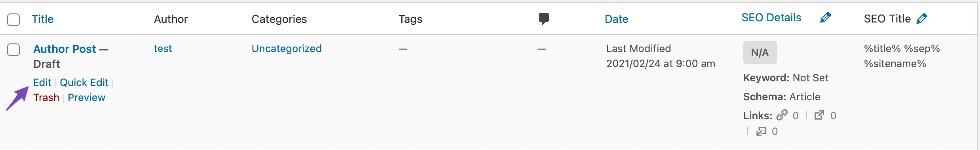
Task: Click the external links icon
Action: click(x=819, y=115)
